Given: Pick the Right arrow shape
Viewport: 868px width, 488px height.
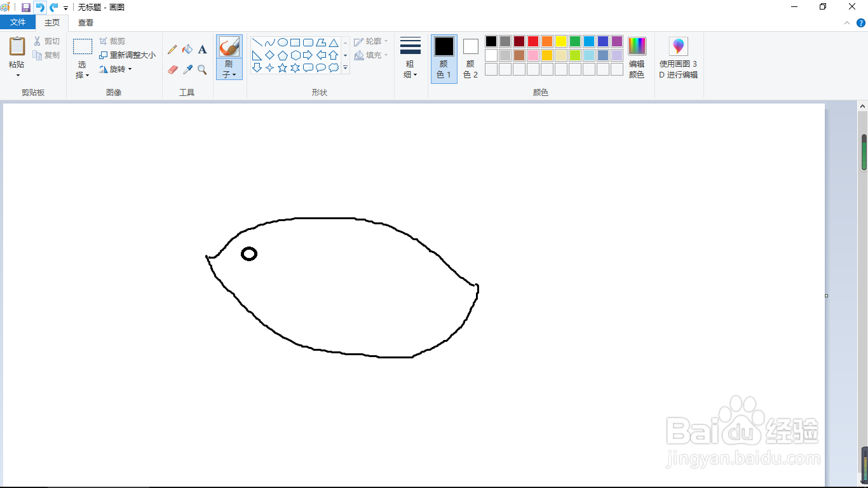Looking at the screenshot, I should (x=308, y=55).
